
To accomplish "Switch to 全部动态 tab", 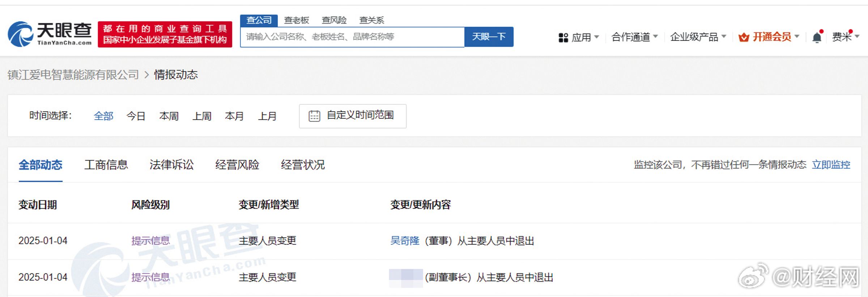I will pyautogui.click(x=41, y=165).
